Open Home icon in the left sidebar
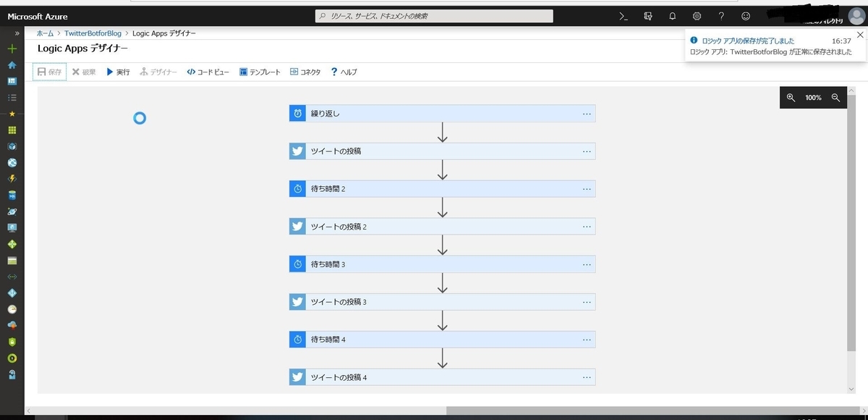868x420 pixels. pyautogui.click(x=12, y=65)
